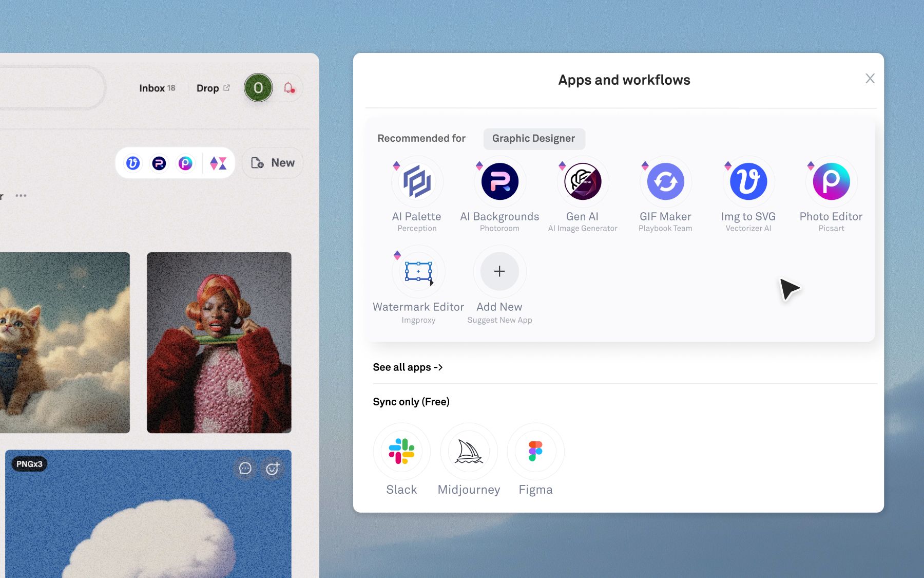Click the notification bell icon
The width and height of the screenshot is (924, 578).
[289, 88]
